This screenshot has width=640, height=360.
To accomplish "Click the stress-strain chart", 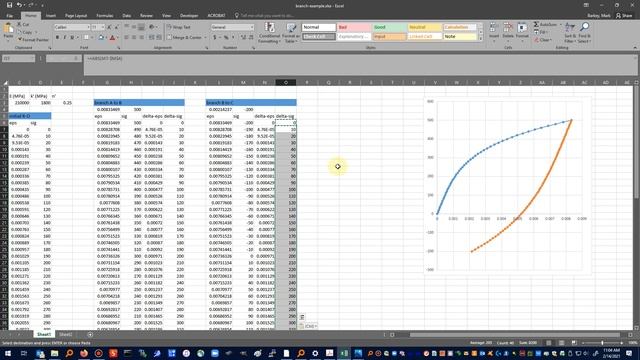I will (x=507, y=186).
